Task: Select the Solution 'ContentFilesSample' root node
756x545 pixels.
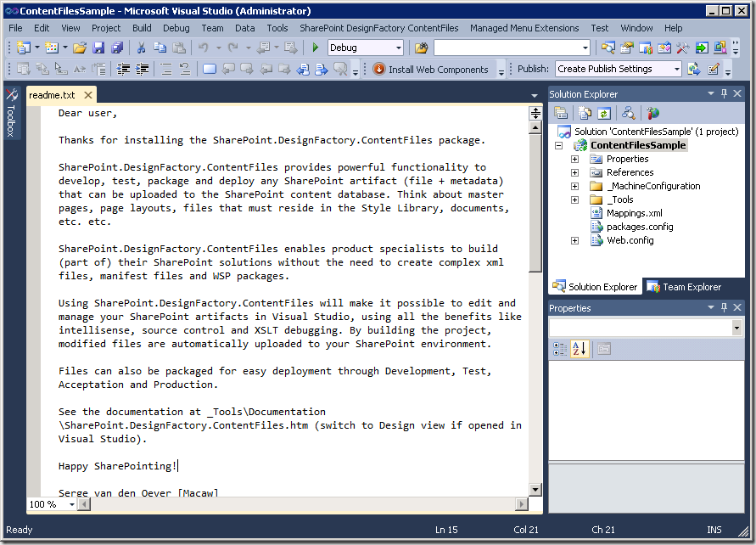Action: click(656, 132)
